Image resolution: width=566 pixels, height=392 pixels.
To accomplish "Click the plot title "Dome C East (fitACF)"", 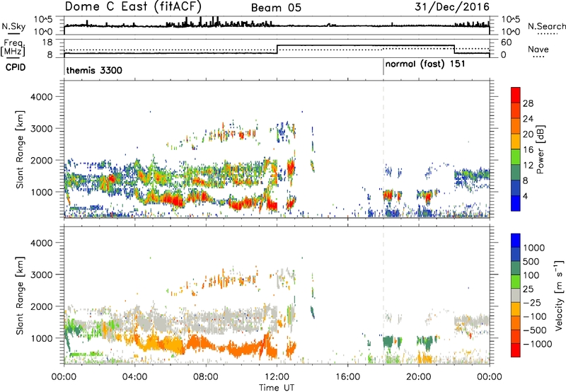I will pyautogui.click(x=133, y=6).
